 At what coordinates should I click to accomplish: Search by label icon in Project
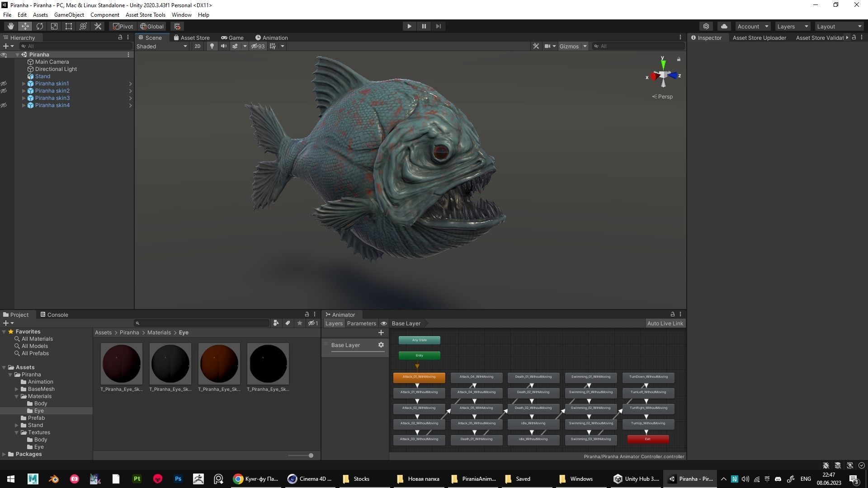[288, 323]
